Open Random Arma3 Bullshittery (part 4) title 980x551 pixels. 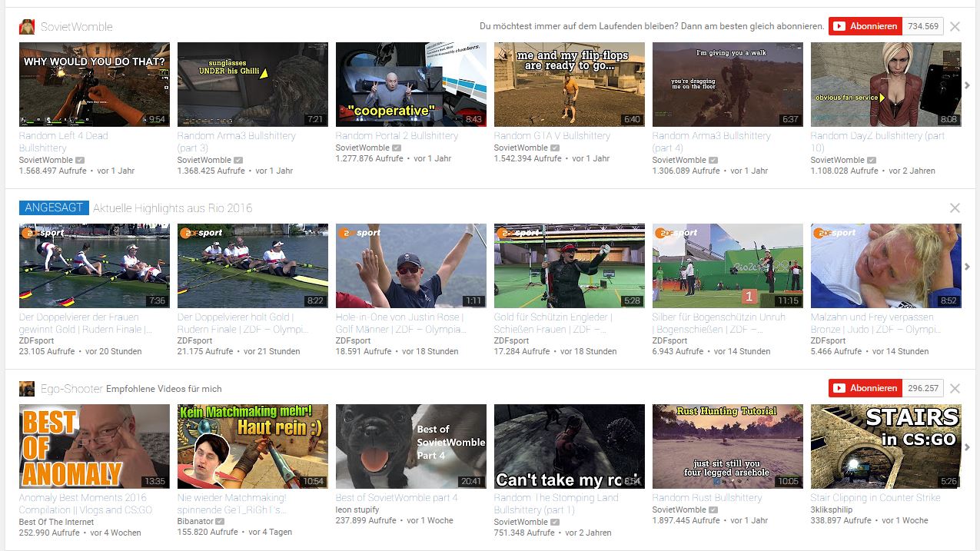coord(712,141)
